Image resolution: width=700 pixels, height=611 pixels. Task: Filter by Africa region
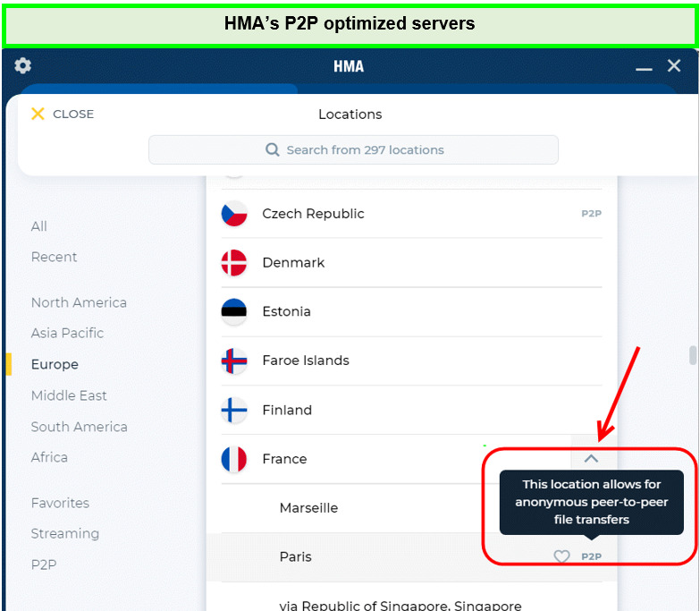coord(49,457)
